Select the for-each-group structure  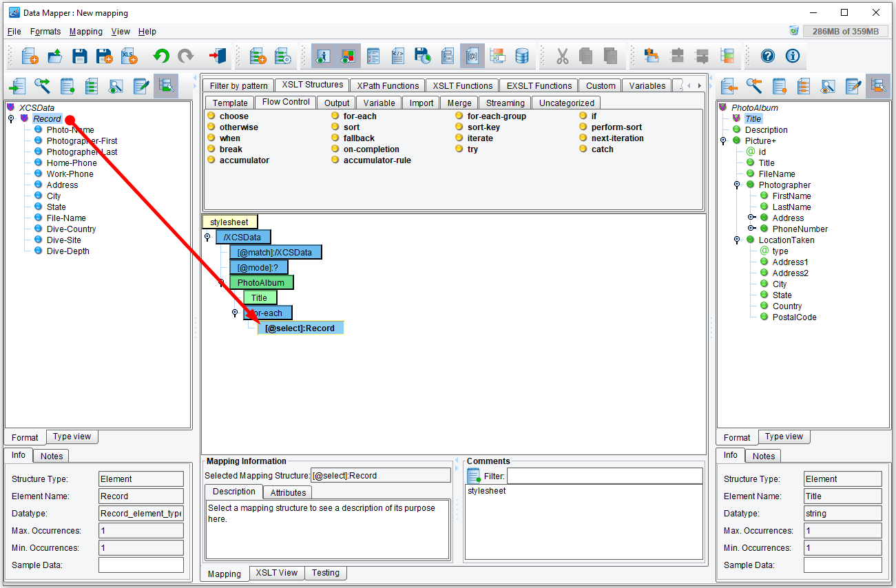(497, 116)
